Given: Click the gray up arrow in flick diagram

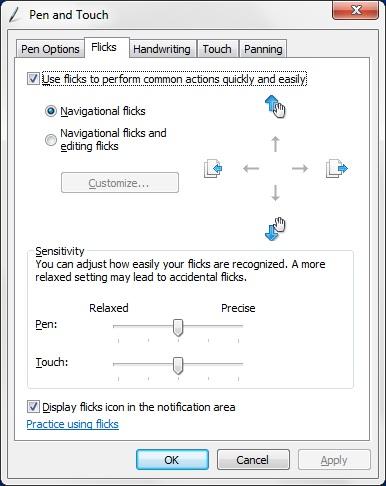Looking at the screenshot, I should tap(275, 144).
